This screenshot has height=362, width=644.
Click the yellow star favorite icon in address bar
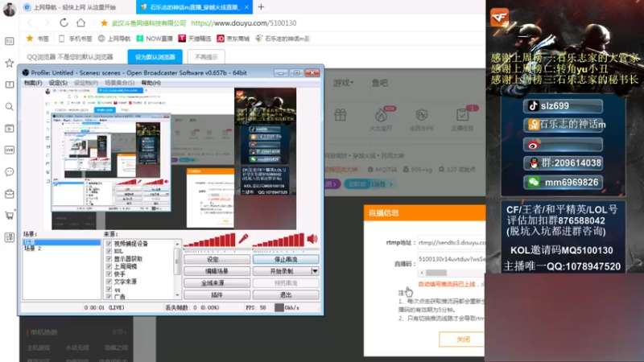click(105, 23)
